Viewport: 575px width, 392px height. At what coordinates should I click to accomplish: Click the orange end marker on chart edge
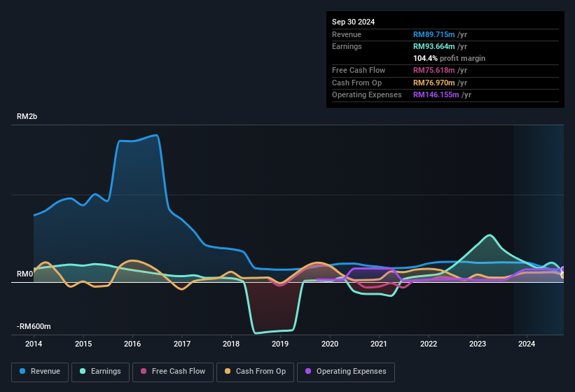pos(562,275)
